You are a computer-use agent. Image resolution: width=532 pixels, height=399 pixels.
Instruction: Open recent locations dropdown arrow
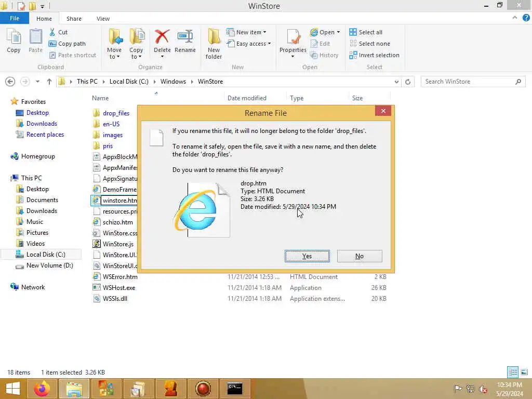[37, 82]
